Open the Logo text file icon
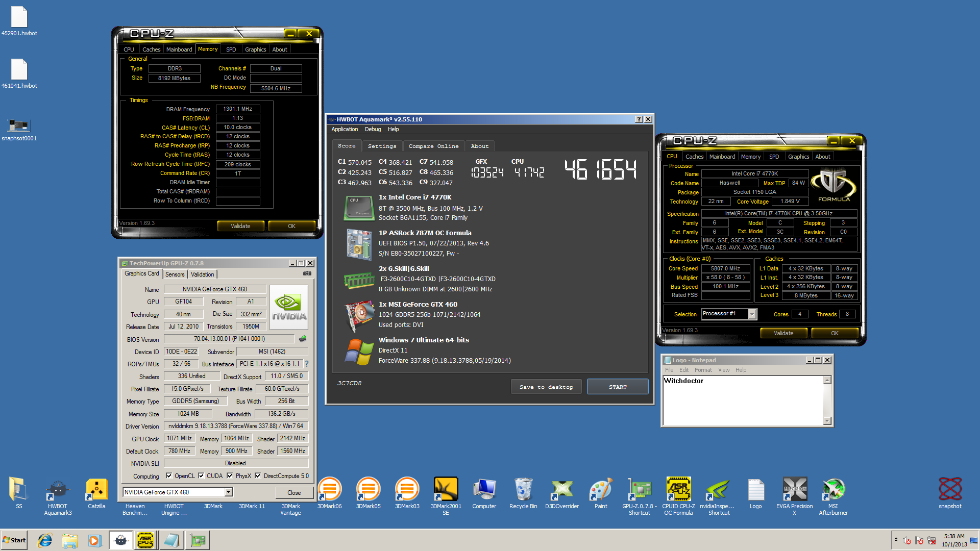Viewport: 980px width, 551px height. (756, 493)
